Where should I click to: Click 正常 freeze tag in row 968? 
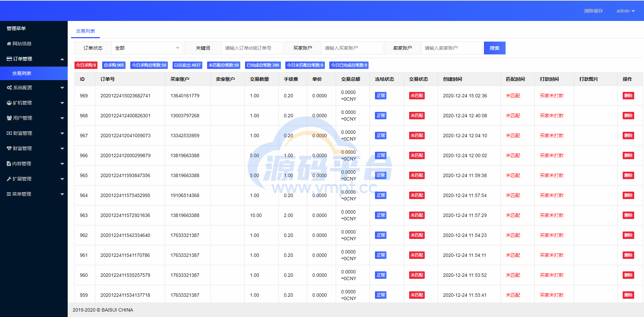(x=381, y=116)
